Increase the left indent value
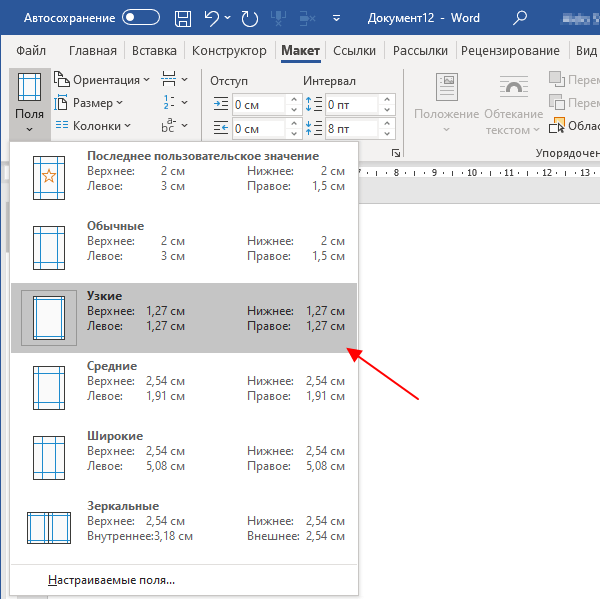600x599 pixels. [294, 100]
